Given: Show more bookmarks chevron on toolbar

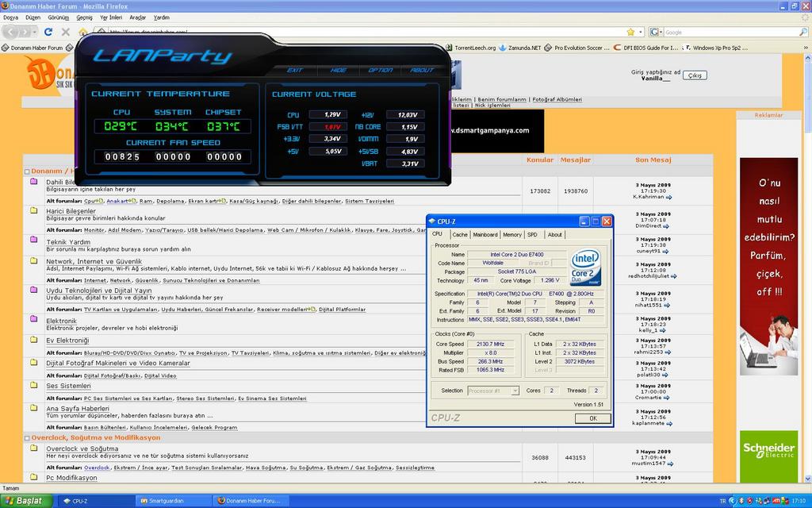Looking at the screenshot, I should (806, 48).
